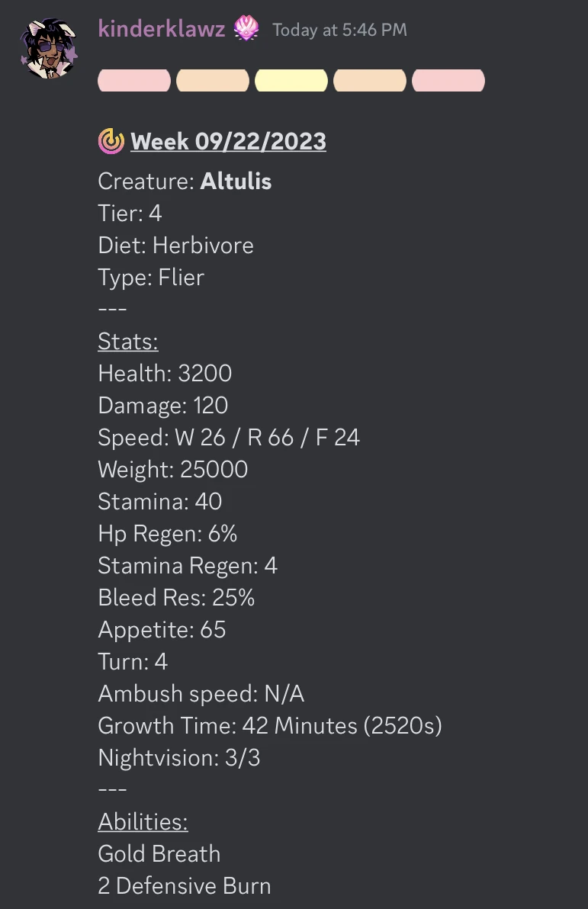This screenshot has height=909, width=588.
Task: Select the last pink pill emoji in the row
Action: click(448, 80)
